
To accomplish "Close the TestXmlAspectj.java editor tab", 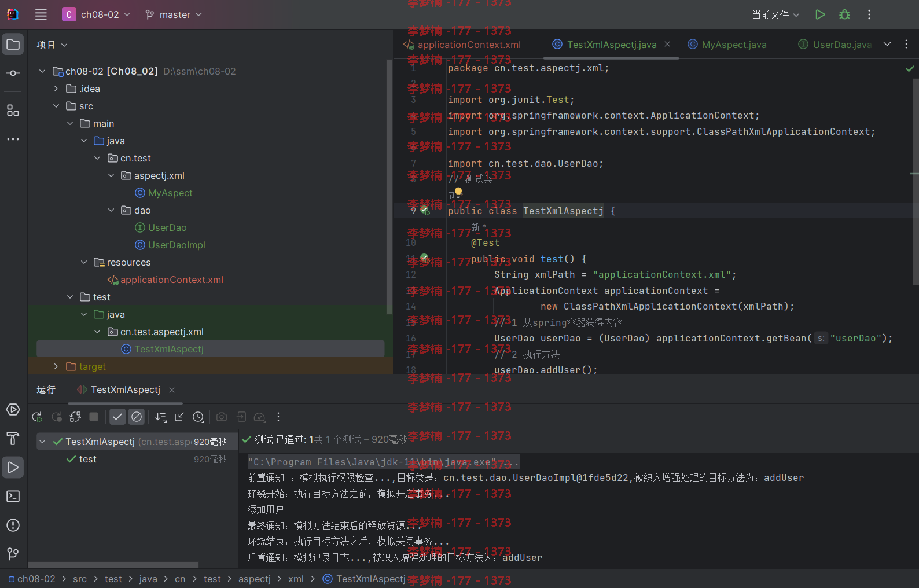I will click(x=667, y=44).
